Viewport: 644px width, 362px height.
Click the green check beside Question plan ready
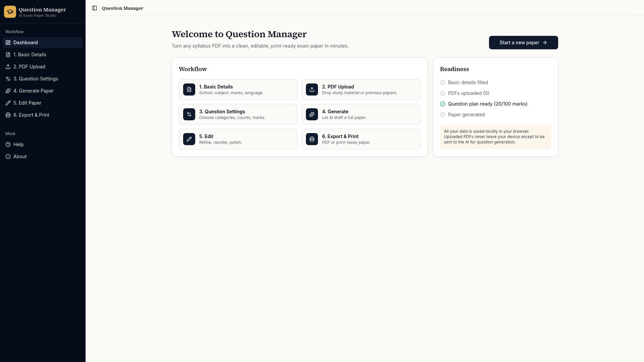click(x=443, y=104)
